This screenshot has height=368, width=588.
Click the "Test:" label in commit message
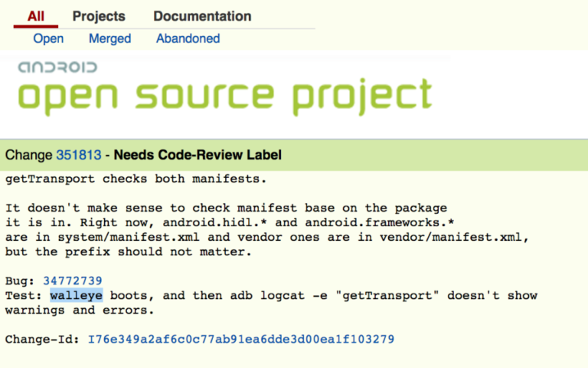(x=23, y=295)
